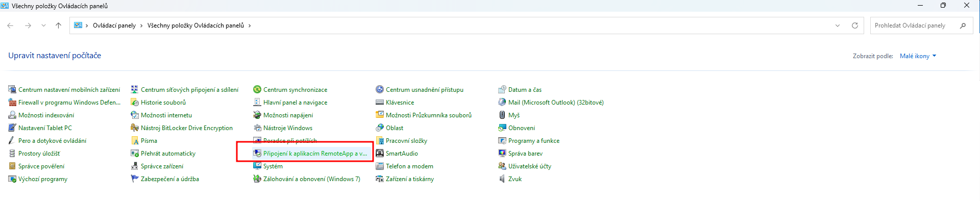Open Programy a funkce link text
This screenshot has width=980, height=201.
(x=534, y=141)
